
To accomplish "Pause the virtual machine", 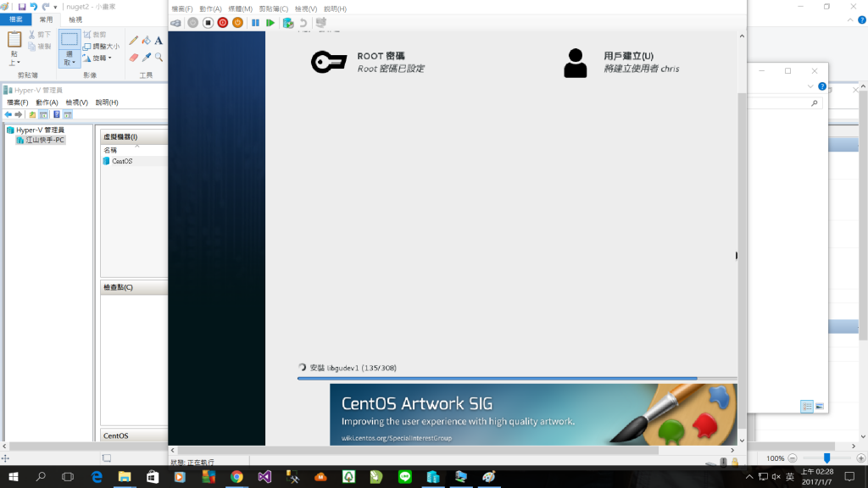I will [x=255, y=23].
